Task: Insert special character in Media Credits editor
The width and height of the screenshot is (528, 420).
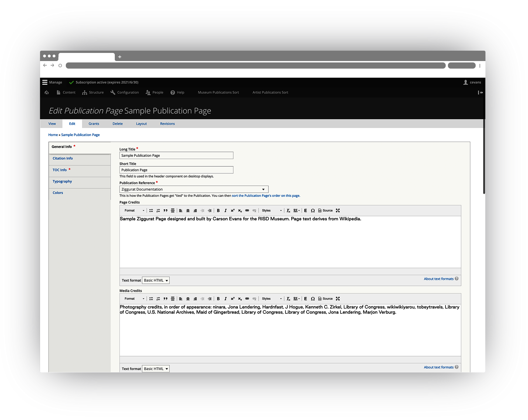Action: pyautogui.click(x=313, y=299)
